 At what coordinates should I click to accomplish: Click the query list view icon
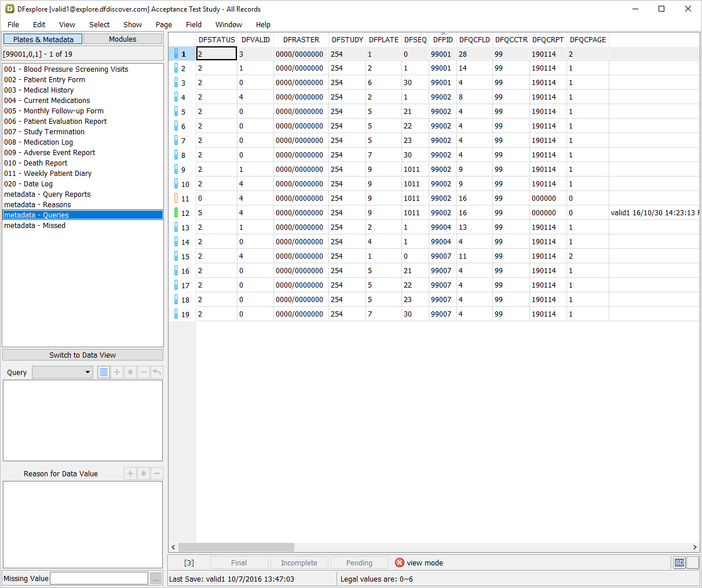tap(104, 372)
